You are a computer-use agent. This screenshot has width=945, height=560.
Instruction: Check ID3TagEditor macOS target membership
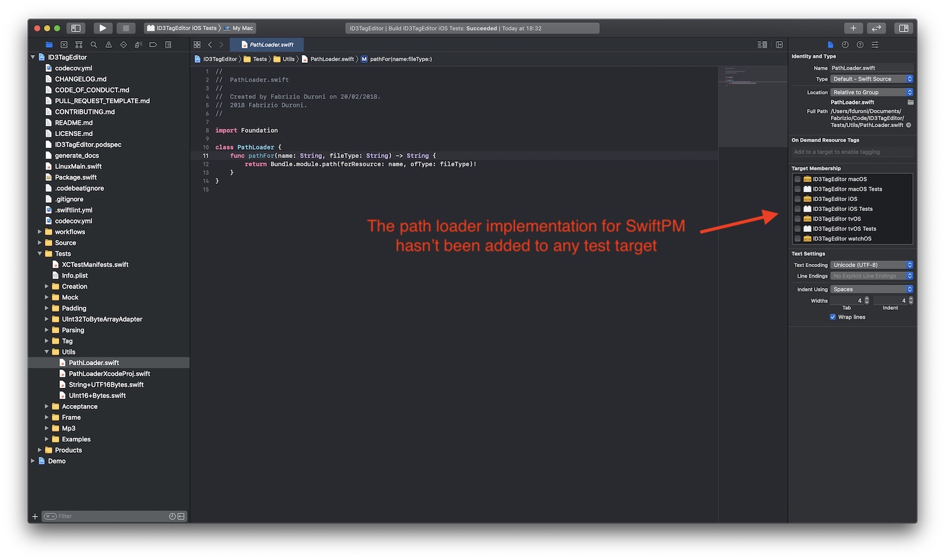tap(798, 180)
